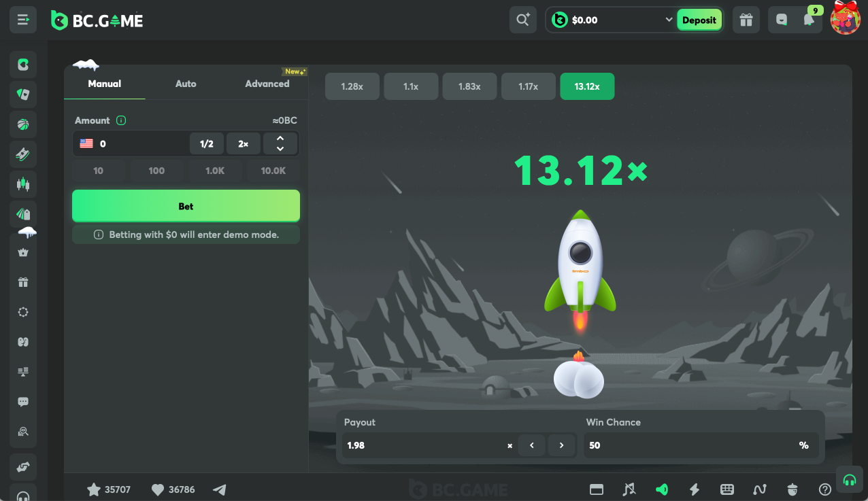Set amount preset 1.0K

(215, 171)
